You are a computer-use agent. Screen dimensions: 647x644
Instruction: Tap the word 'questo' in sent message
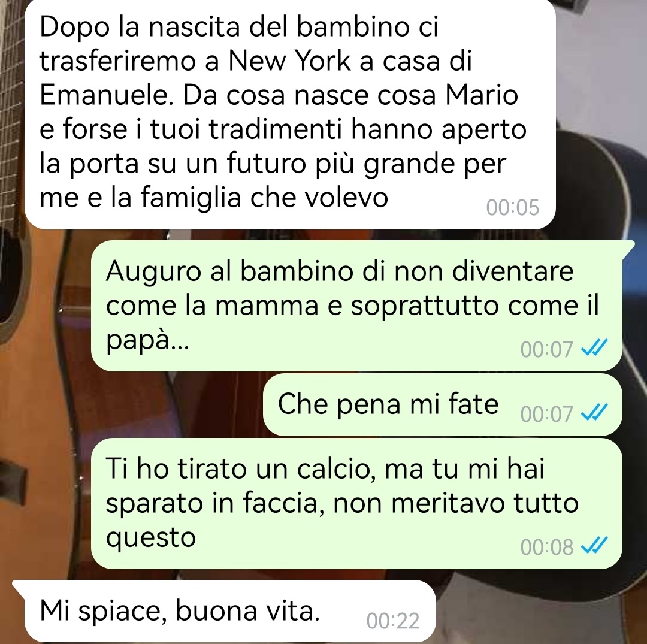150,539
